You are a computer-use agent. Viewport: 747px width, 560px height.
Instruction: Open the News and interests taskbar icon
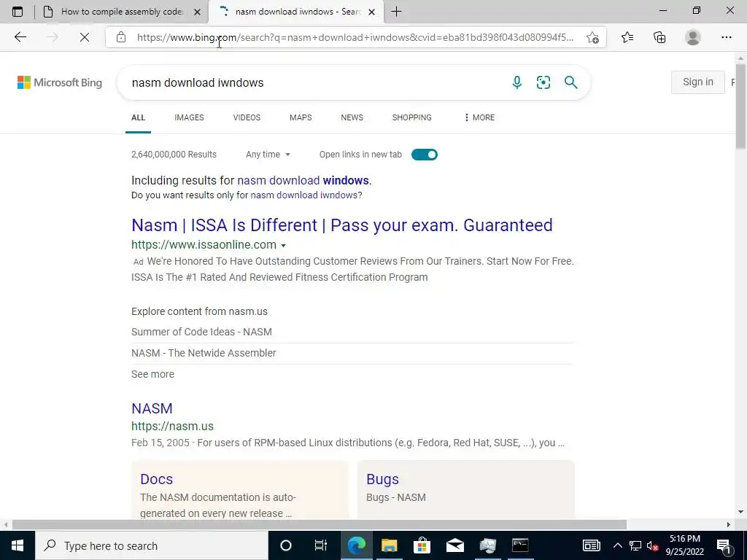(x=591, y=545)
